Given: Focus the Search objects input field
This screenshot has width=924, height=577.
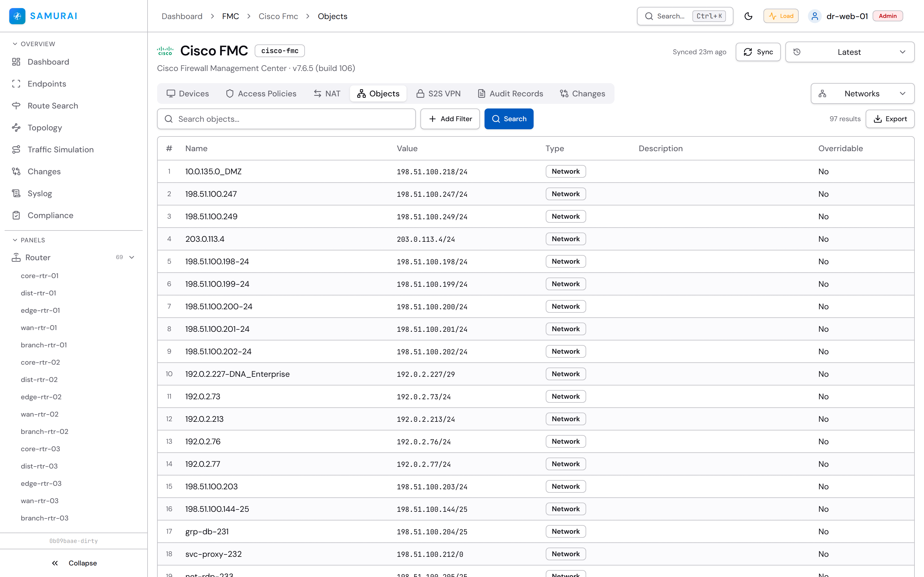Looking at the screenshot, I should pos(286,119).
